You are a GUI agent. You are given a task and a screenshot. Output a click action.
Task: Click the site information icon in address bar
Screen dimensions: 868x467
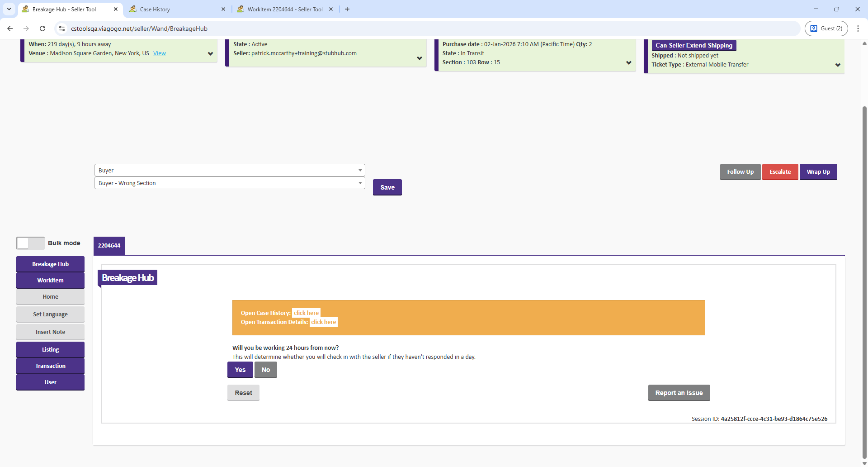62,29
